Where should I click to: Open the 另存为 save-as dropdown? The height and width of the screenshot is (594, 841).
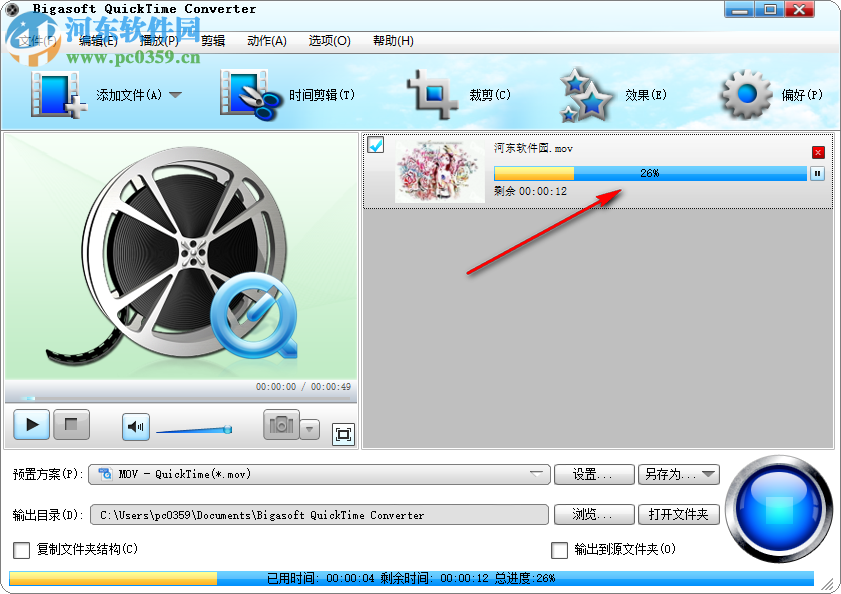tap(710, 475)
